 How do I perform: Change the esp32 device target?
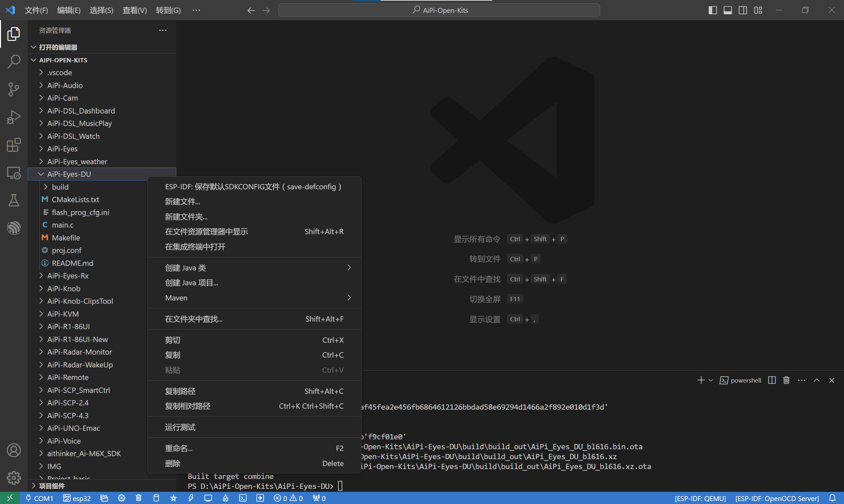tap(77, 498)
